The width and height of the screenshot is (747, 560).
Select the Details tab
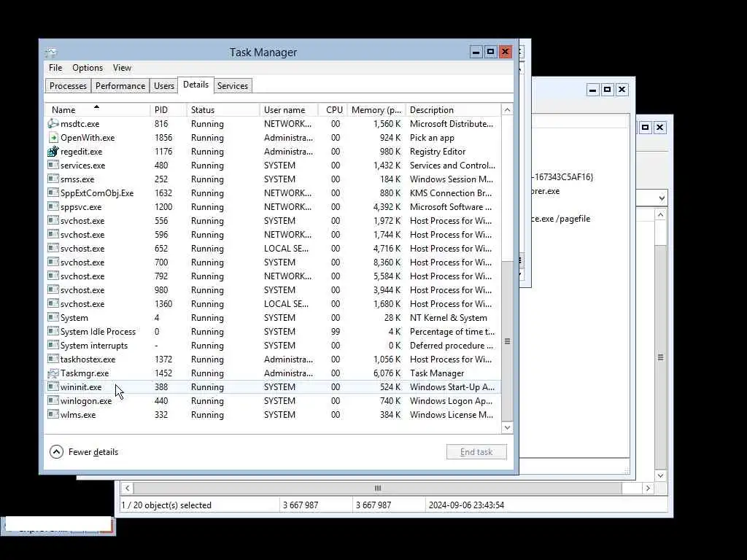(196, 85)
